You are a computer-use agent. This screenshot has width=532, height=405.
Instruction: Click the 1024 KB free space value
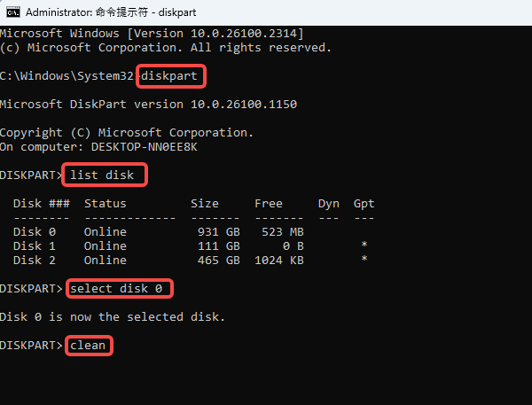278,260
